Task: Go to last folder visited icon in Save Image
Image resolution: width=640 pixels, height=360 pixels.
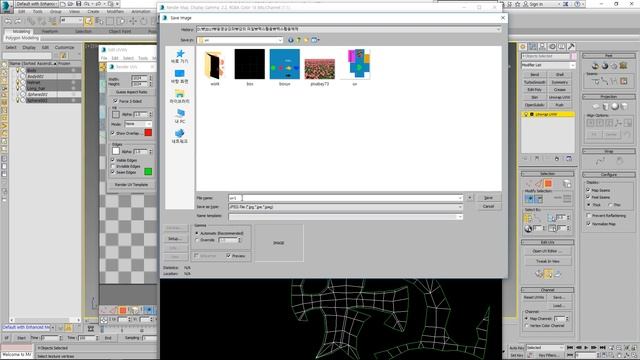Action: coord(291,40)
